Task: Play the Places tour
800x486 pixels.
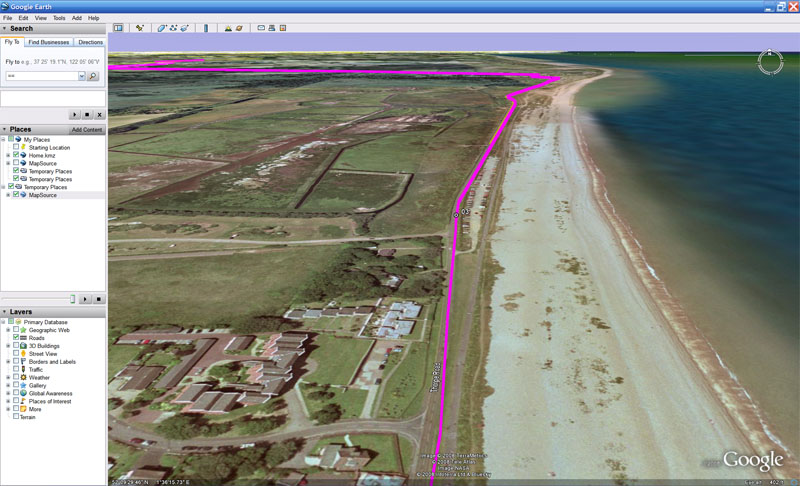Action: (85, 299)
